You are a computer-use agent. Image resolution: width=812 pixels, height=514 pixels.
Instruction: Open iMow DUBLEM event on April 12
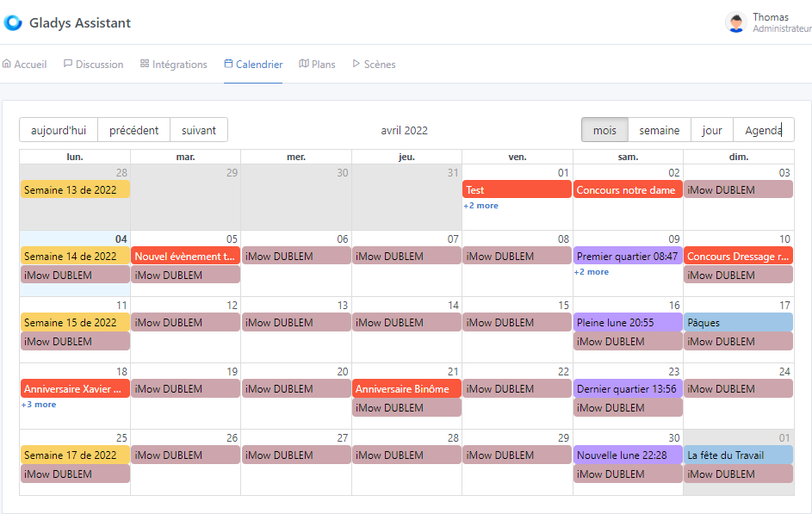click(185, 322)
